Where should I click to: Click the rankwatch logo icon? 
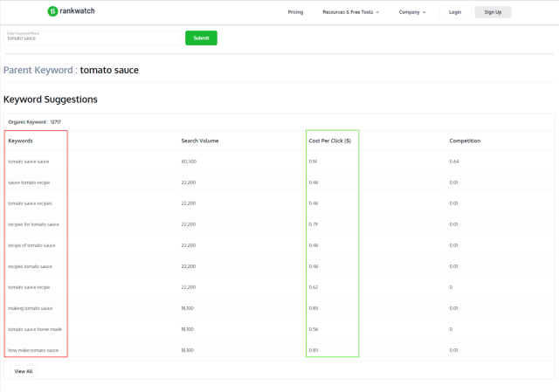[x=52, y=11]
